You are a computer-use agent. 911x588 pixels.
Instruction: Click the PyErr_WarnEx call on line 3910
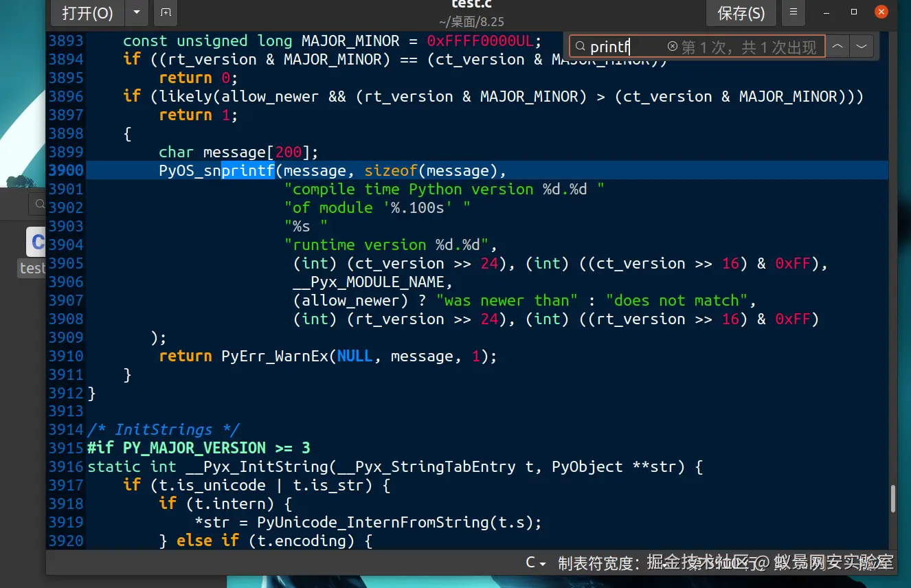(x=275, y=356)
